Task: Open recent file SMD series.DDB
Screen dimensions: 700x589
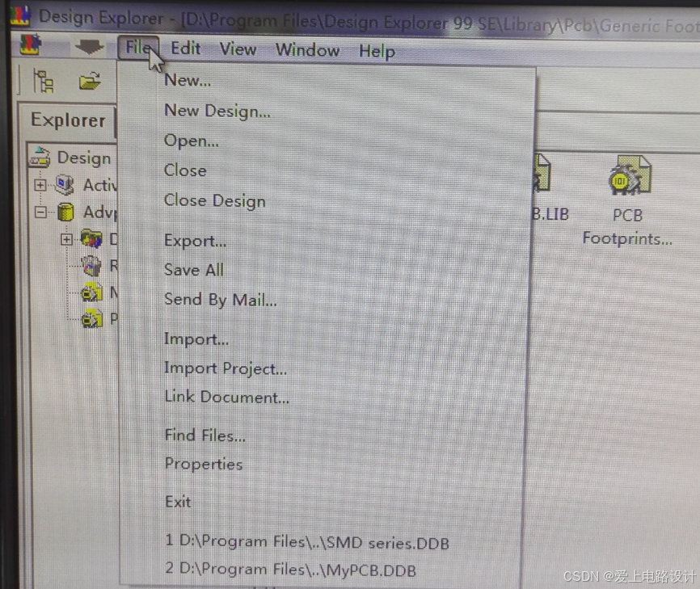Action: [307, 542]
